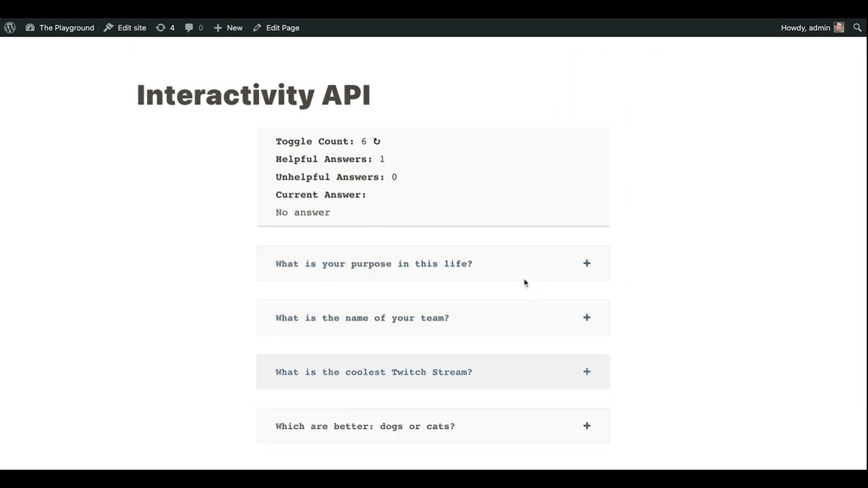The height and width of the screenshot is (488, 868).
Task: Open the New content menu
Action: 228,28
